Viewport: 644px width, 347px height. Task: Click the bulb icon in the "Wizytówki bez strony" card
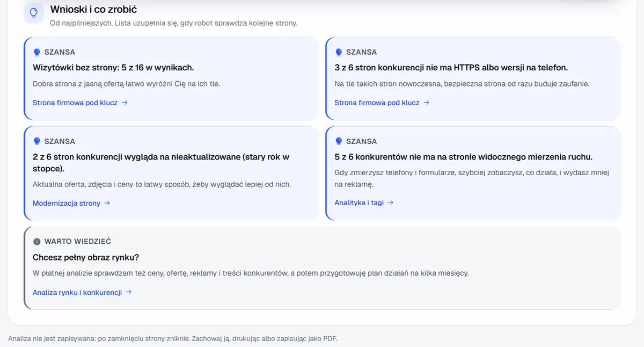pyautogui.click(x=37, y=52)
